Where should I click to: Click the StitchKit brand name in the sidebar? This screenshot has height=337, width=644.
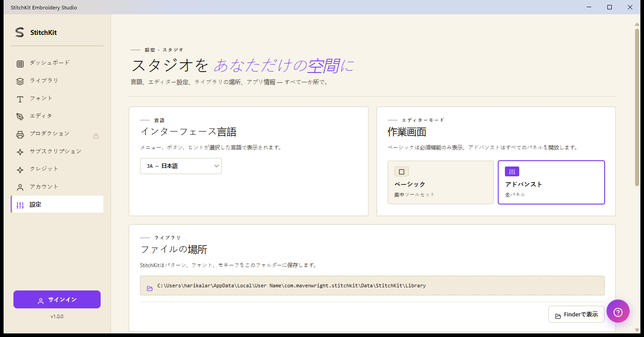pos(43,32)
